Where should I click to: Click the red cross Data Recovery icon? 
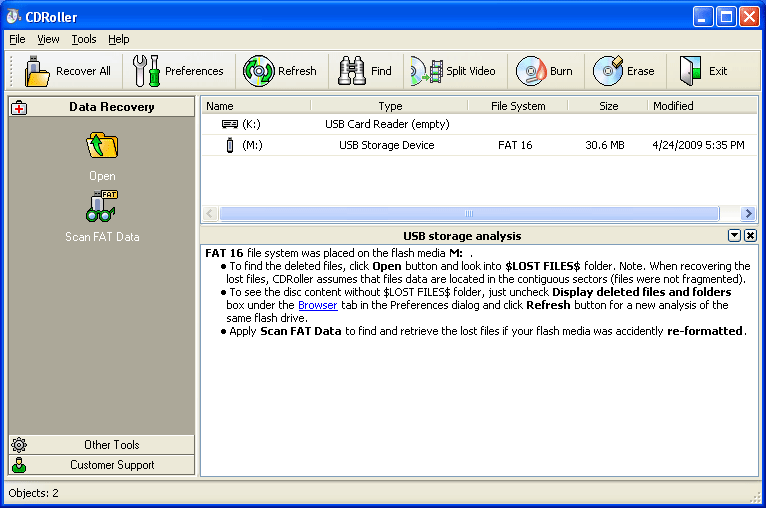tap(19, 107)
